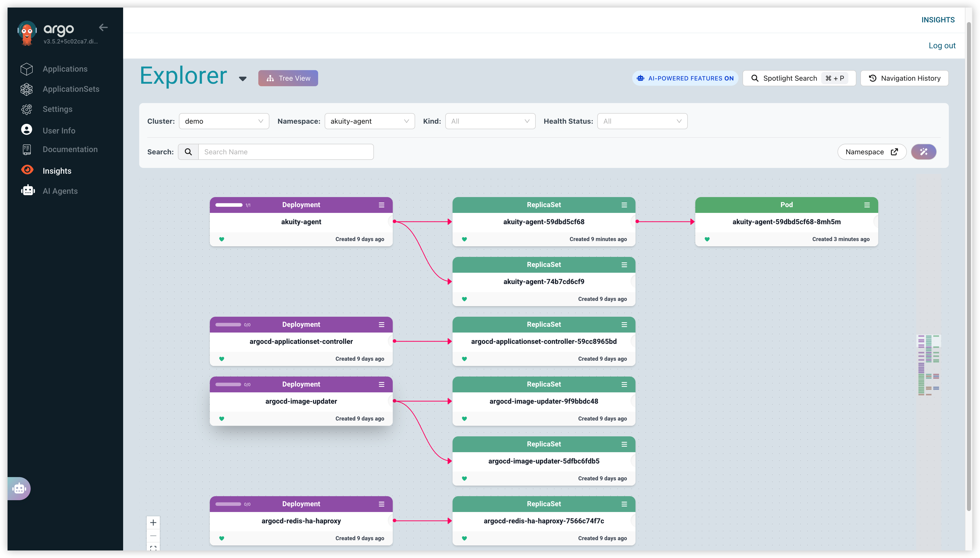Click the search magnifier icon
Viewport: 980px width, 558px height.
click(188, 152)
